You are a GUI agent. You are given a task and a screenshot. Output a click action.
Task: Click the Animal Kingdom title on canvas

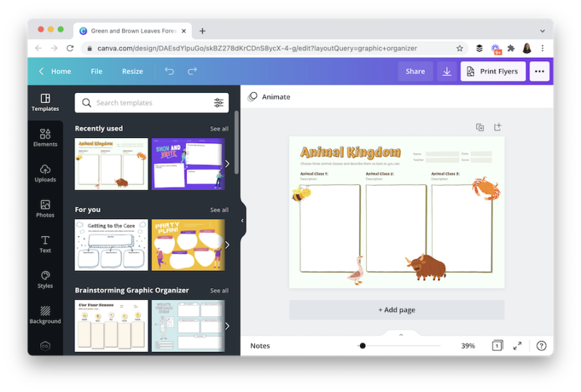pos(350,152)
